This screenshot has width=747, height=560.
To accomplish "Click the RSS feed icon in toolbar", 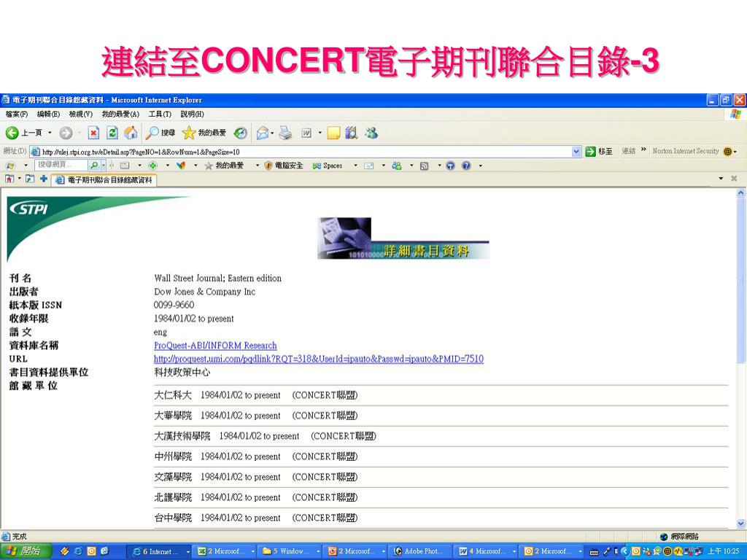I will [x=424, y=166].
